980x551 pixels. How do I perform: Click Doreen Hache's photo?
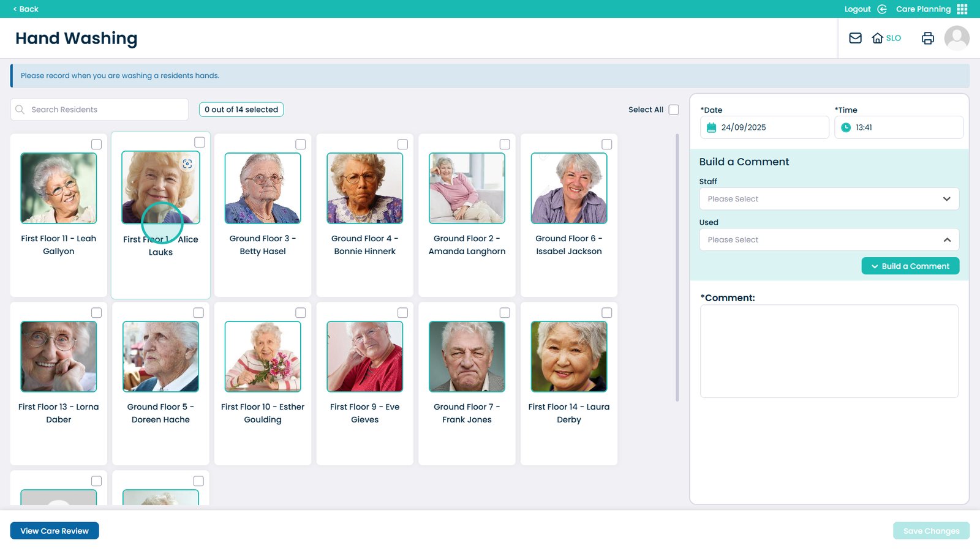click(160, 356)
